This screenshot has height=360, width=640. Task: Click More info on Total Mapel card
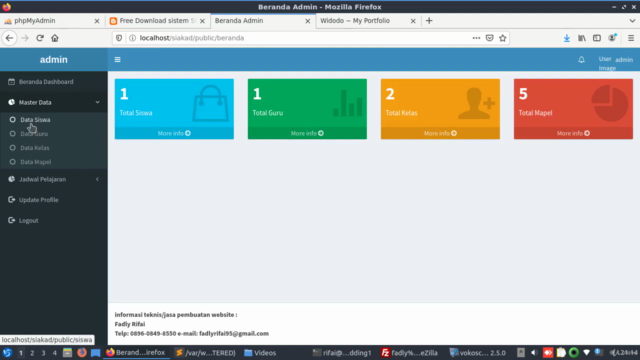pos(573,133)
